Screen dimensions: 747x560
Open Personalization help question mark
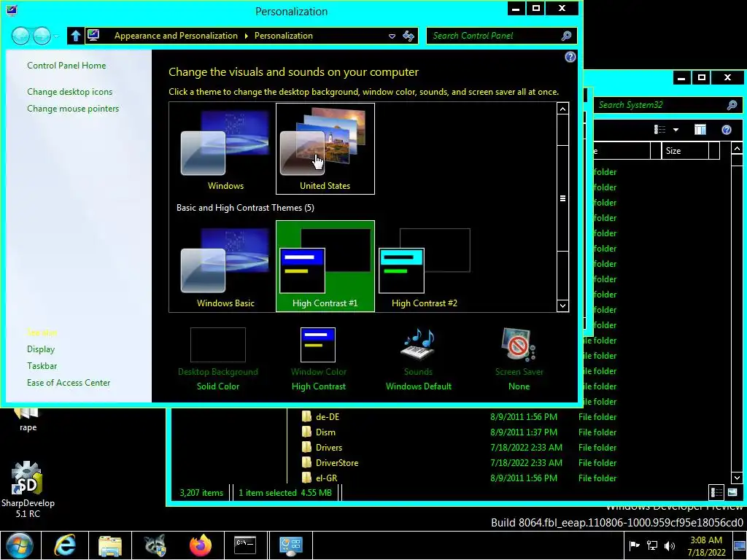(570, 57)
